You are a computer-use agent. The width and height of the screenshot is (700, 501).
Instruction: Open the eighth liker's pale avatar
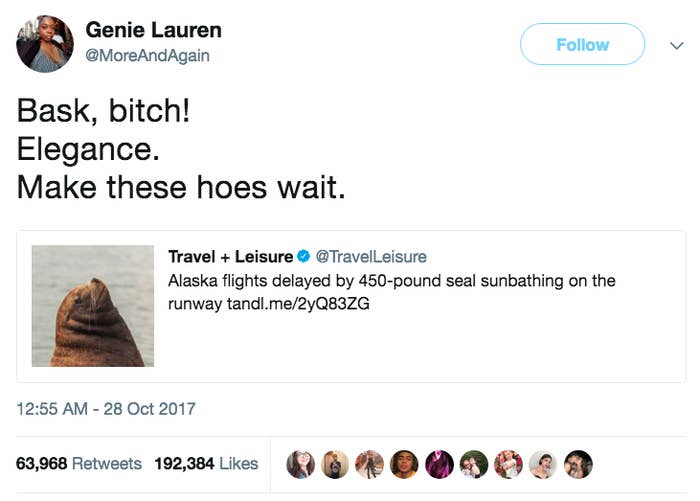click(x=543, y=464)
